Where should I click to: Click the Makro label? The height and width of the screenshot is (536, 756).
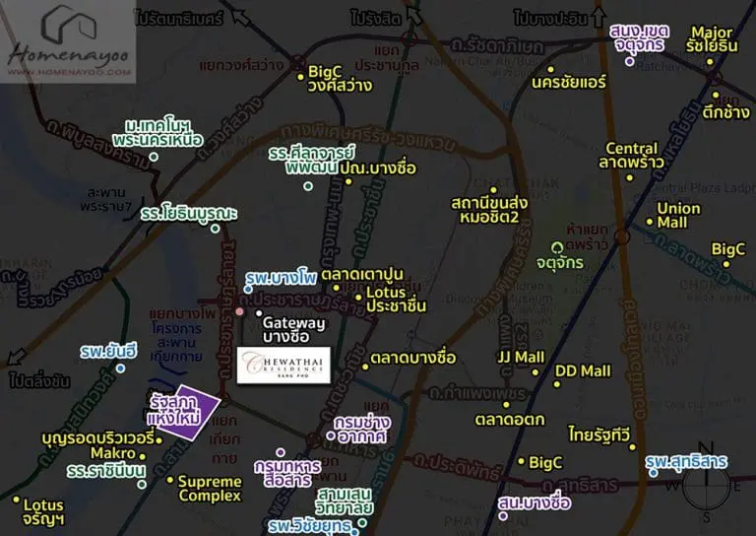pyautogui.click(x=113, y=453)
